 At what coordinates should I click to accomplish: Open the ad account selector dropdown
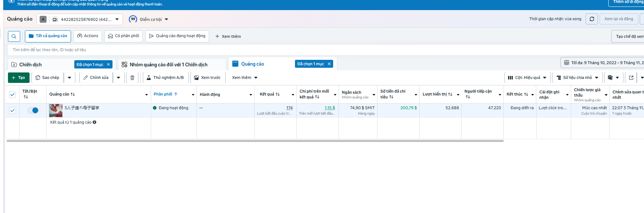tap(80, 19)
